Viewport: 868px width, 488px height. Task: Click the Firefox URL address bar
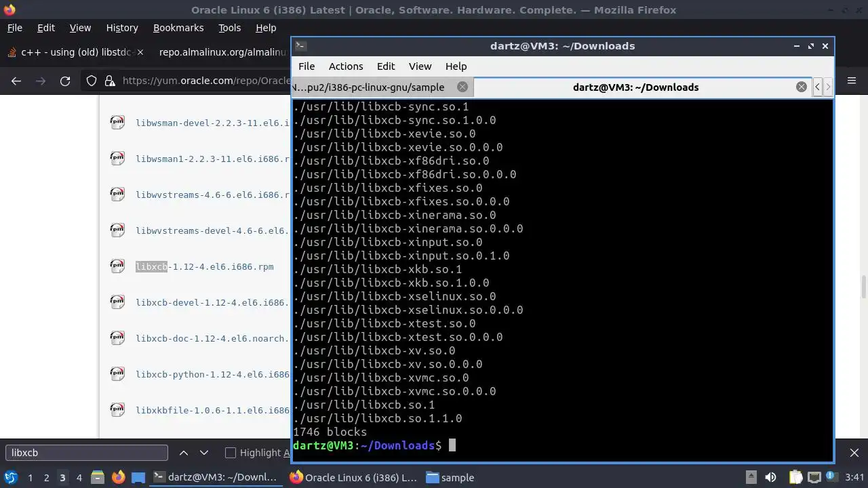[x=206, y=81]
